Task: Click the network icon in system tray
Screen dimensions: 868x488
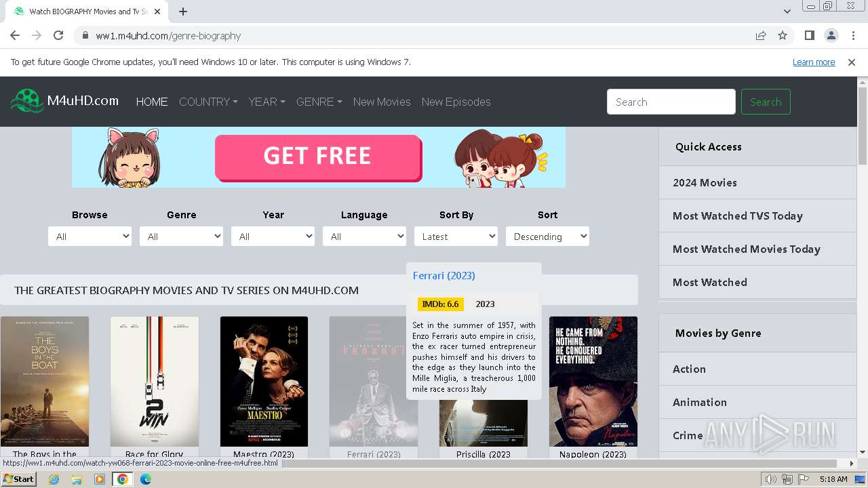Action: tap(788, 479)
